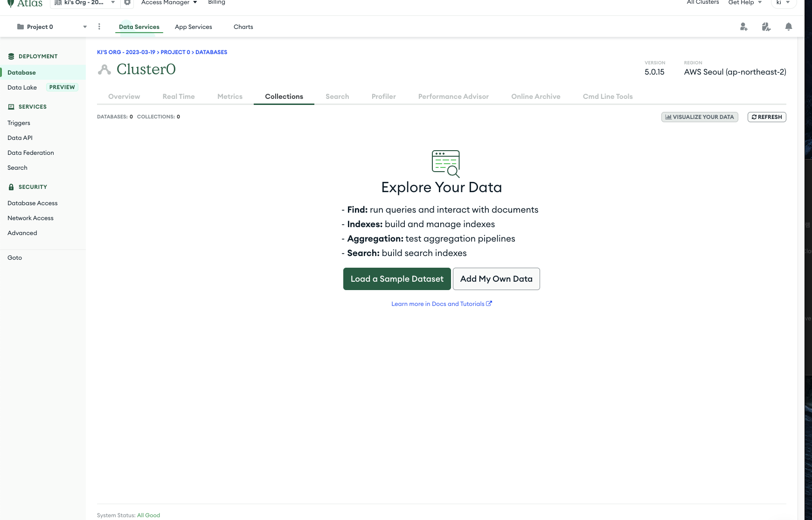The width and height of the screenshot is (812, 520).
Task: Click the Billing link
Action: tap(216, 2)
